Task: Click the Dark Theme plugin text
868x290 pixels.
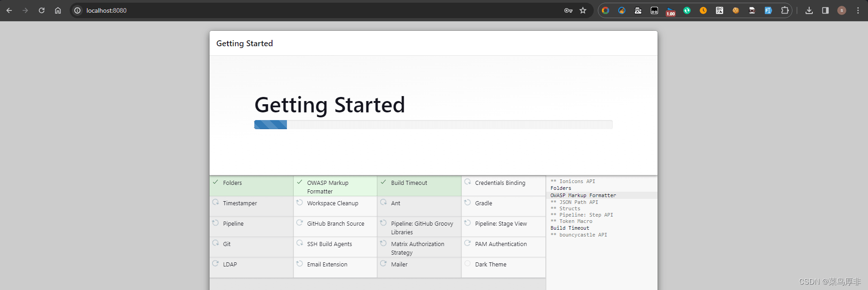Action: click(491, 265)
